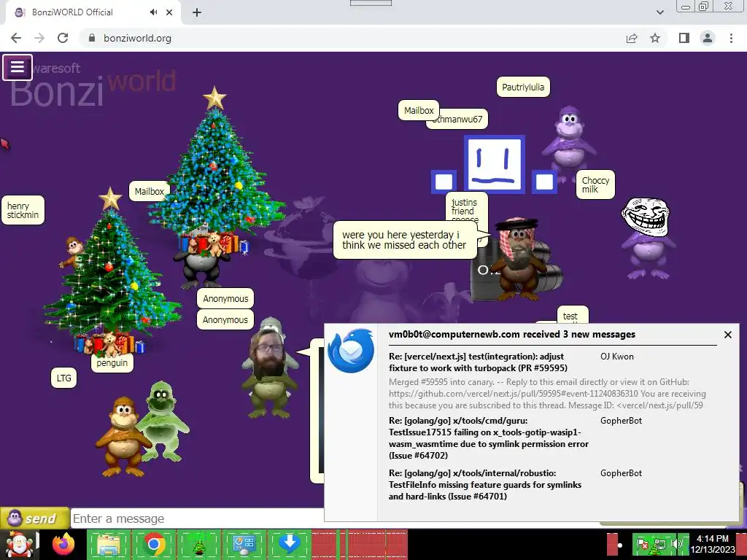This screenshot has height=560, width=747.
Task: Open golang/go Issue #64701 email notification
Action: (485, 485)
